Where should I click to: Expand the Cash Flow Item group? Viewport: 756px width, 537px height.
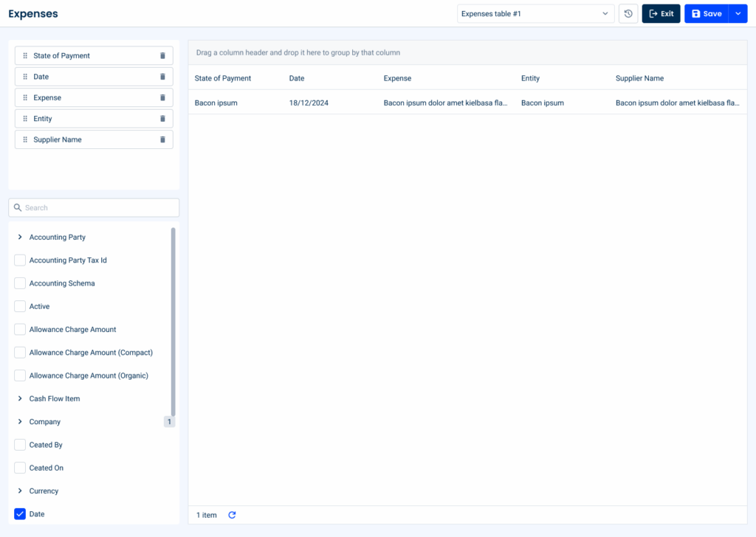[x=20, y=398]
